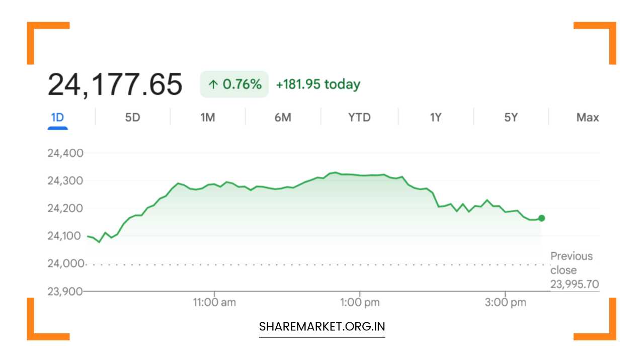644x362 pixels.
Task: Click the Previous close 23,995.70 label
Action: [574, 270]
